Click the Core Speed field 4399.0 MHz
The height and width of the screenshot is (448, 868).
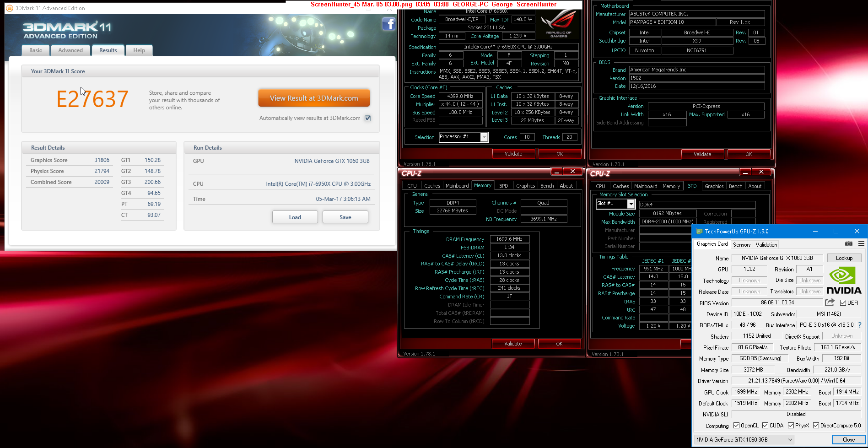[x=460, y=96]
